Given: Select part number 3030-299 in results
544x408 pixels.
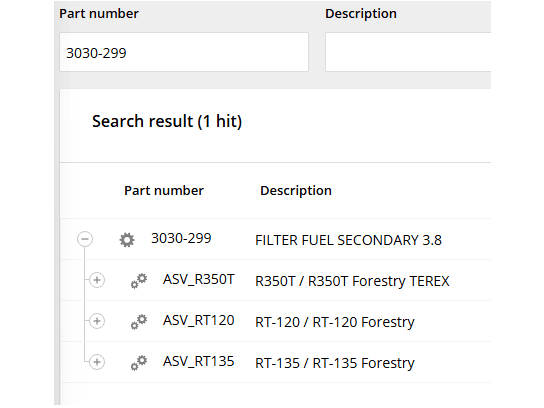Looking at the screenshot, I should 181,239.
